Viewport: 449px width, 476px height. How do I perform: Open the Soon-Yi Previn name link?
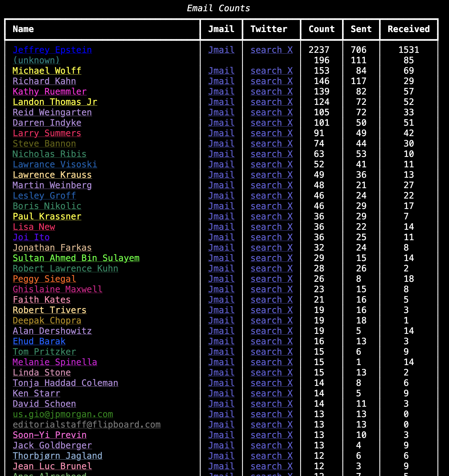[50, 435]
